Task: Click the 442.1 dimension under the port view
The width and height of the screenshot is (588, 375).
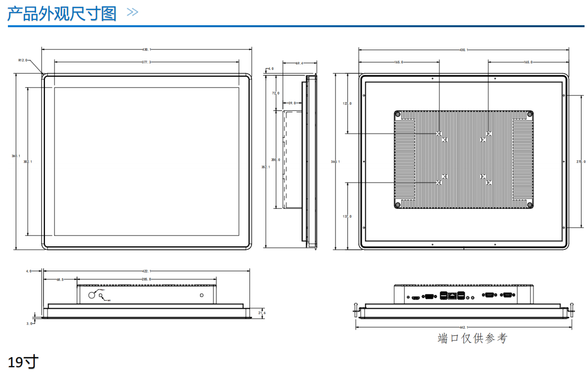Action: pos(463,328)
